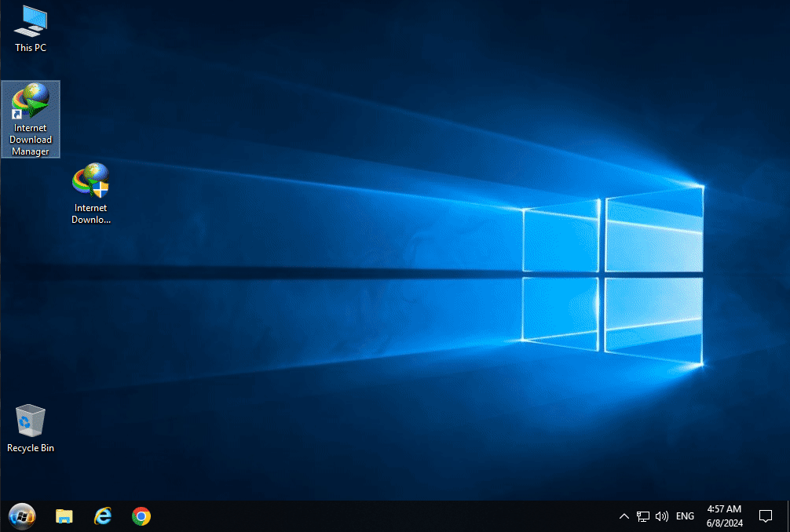790x532 pixels.
Task: Open the clock showing 4:57 AM
Action: pyautogui.click(x=725, y=516)
